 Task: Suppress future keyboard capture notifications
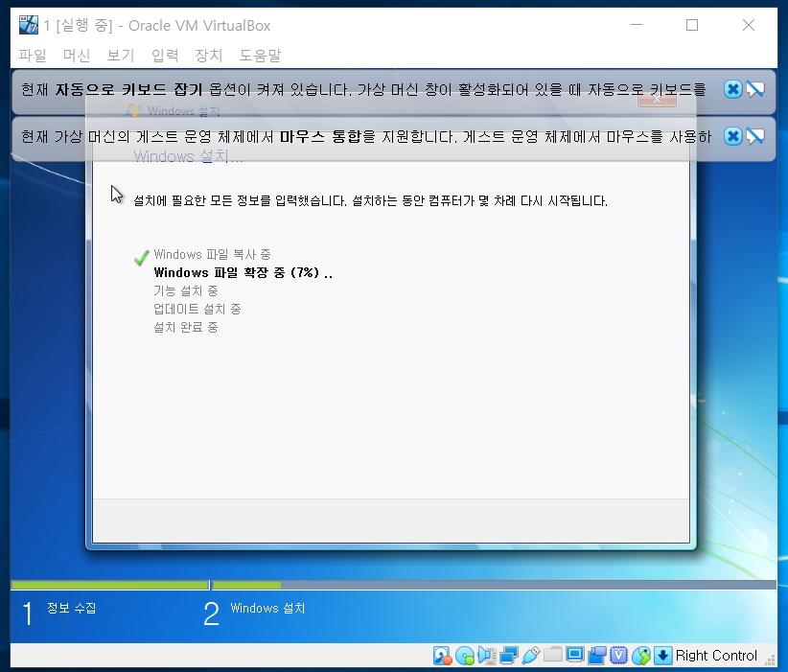tap(755, 89)
